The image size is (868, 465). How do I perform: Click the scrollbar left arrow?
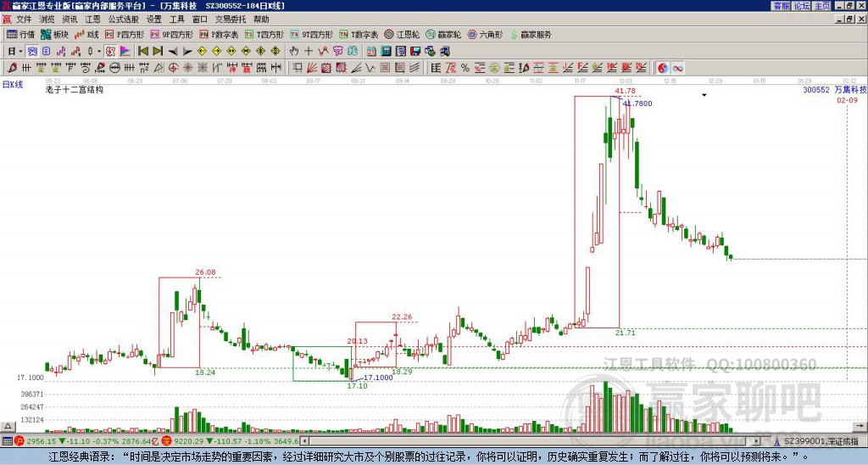point(305,441)
